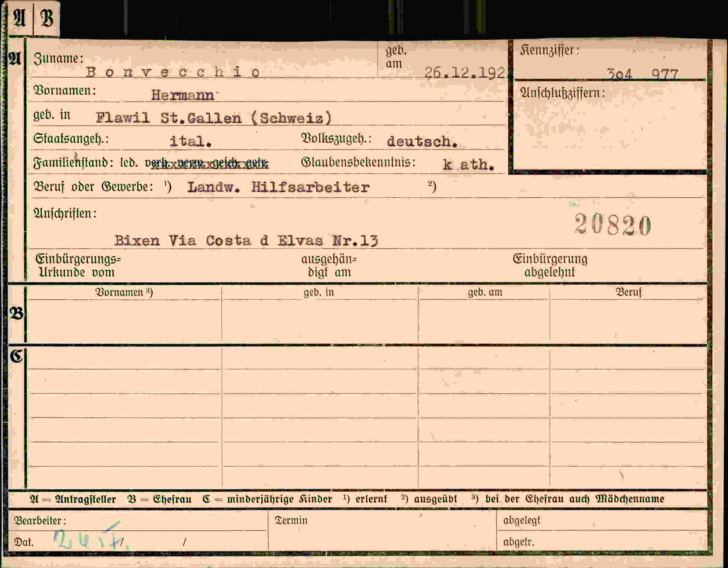Screen dimensions: 728x568
Task: Click the 'geb. am' column header
Action: (485, 293)
